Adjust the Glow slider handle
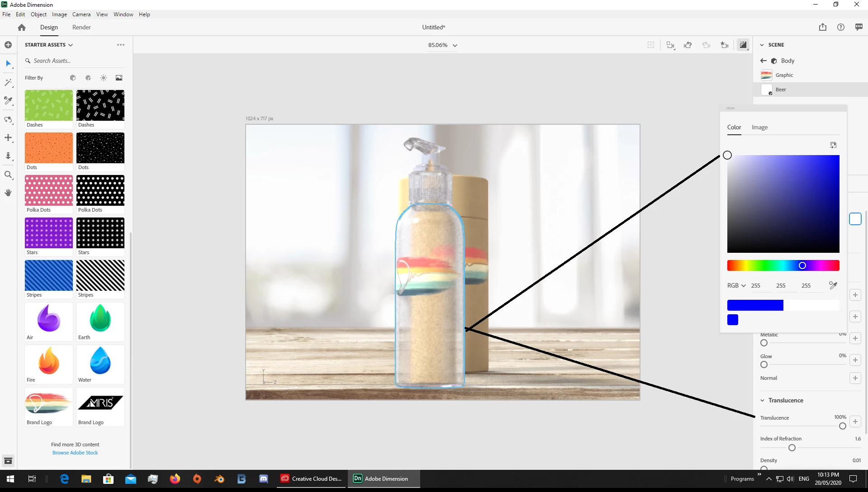The image size is (868, 492). [764, 364]
